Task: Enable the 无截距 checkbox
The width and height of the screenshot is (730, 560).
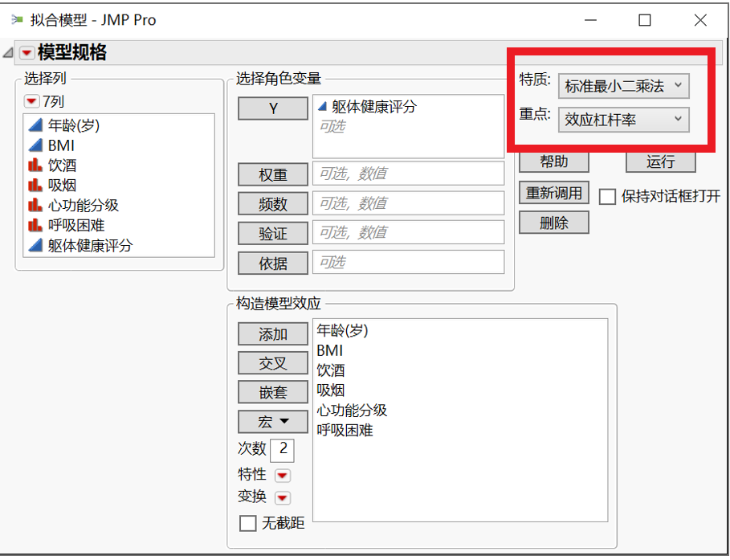Action: (x=250, y=523)
